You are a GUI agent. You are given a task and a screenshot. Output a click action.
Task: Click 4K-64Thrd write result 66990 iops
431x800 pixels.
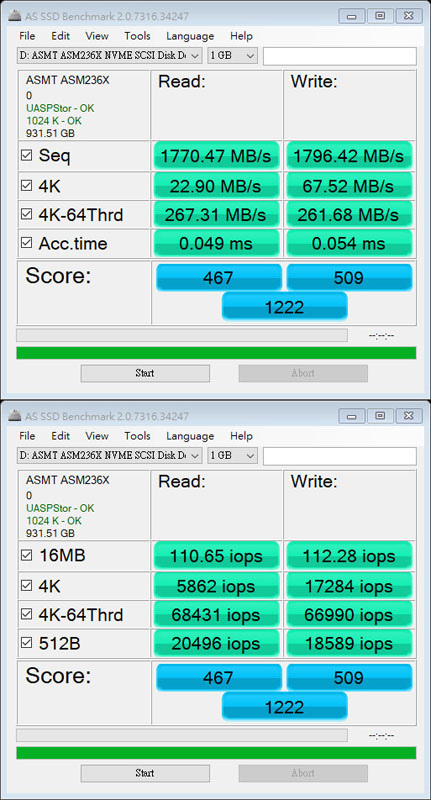tap(349, 615)
